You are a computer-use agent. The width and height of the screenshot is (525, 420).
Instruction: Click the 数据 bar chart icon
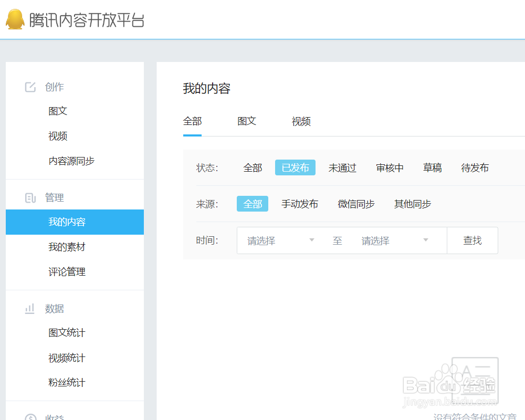[30, 309]
